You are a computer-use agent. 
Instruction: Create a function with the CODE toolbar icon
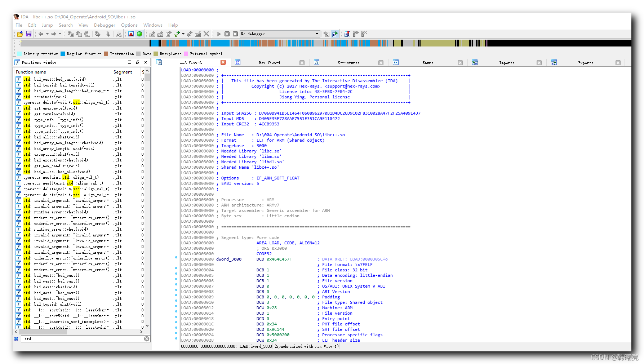[152, 34]
